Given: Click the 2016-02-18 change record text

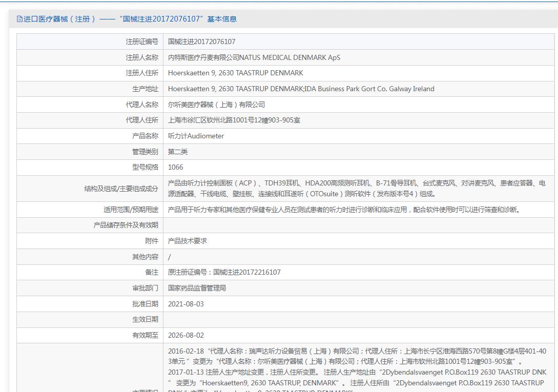Looking at the screenshot, I should click(357, 357).
